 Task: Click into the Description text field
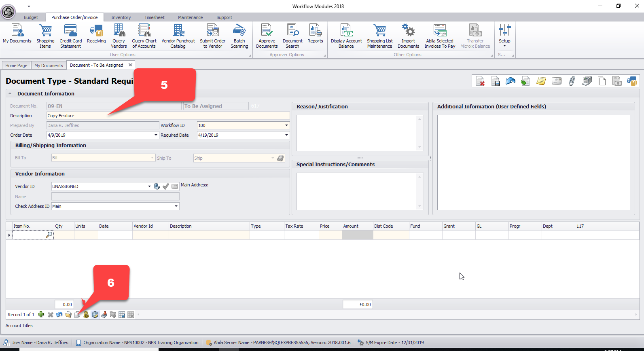point(168,116)
